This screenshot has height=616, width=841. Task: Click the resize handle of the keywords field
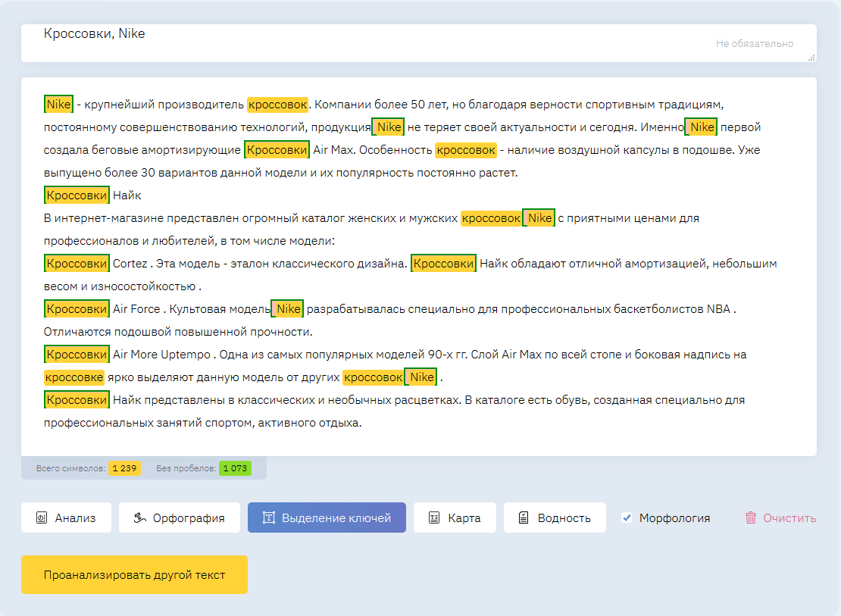(x=811, y=57)
